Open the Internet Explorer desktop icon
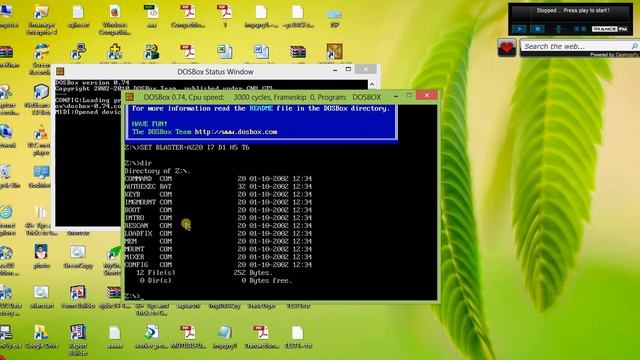 [7, 220]
